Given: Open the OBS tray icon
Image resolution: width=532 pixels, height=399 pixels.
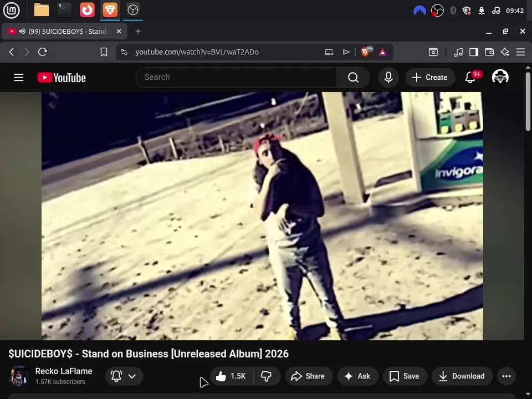Looking at the screenshot, I should (x=437, y=11).
